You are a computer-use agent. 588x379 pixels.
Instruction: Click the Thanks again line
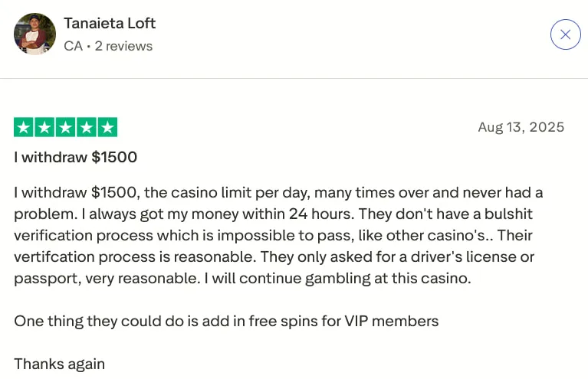[x=59, y=364]
